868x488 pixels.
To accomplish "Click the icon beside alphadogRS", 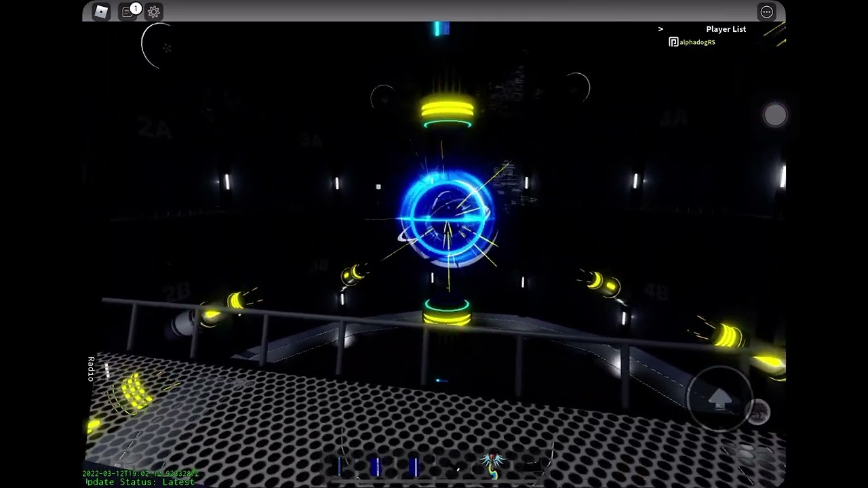I will (673, 42).
